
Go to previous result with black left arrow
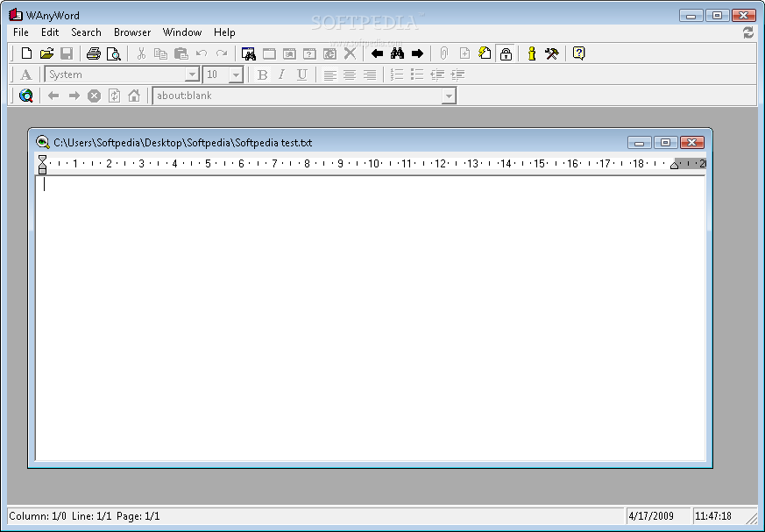377,53
